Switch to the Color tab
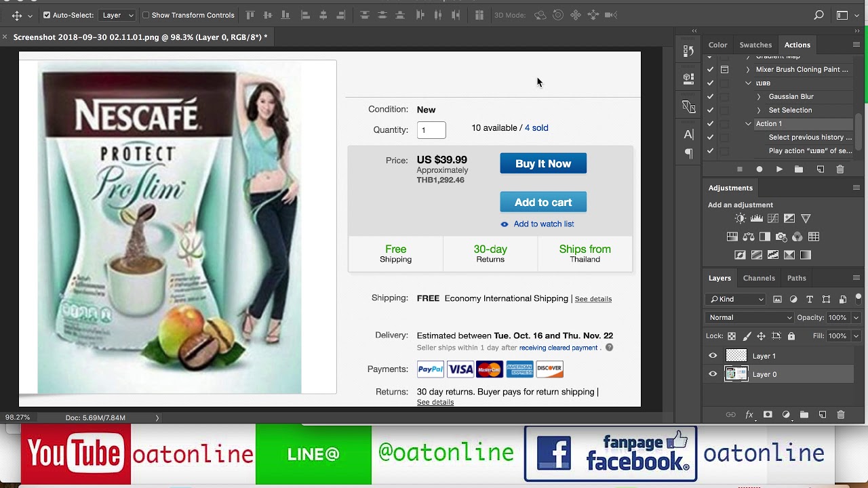Viewport: 868px width, 488px height. [717, 45]
